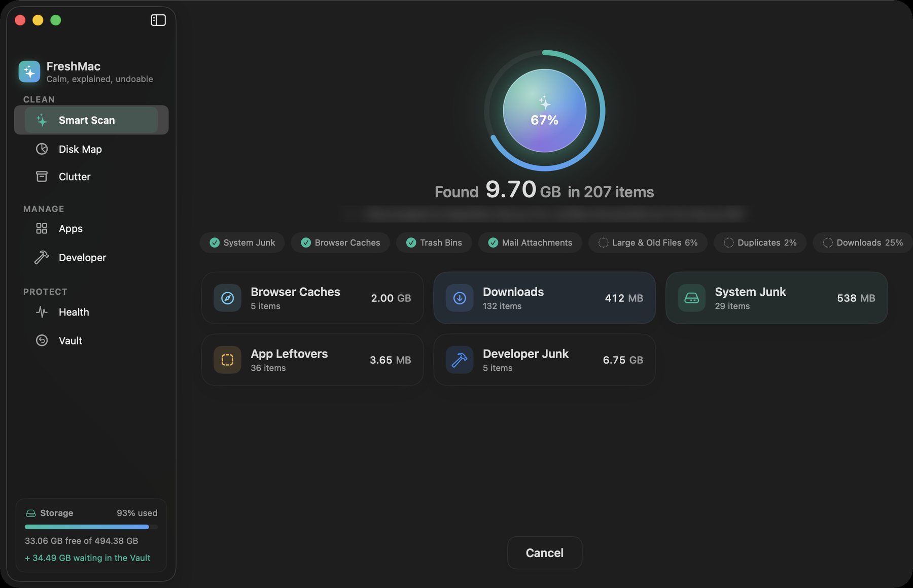Viewport: 913px width, 588px height.
Task: Click the Storage drive icon
Action: [30, 513]
